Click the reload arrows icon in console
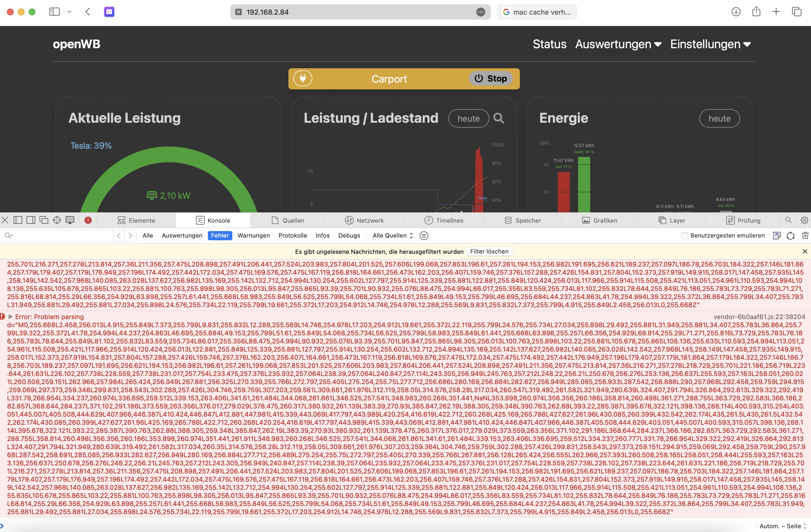This screenshot has height=532, width=811. 791,236
